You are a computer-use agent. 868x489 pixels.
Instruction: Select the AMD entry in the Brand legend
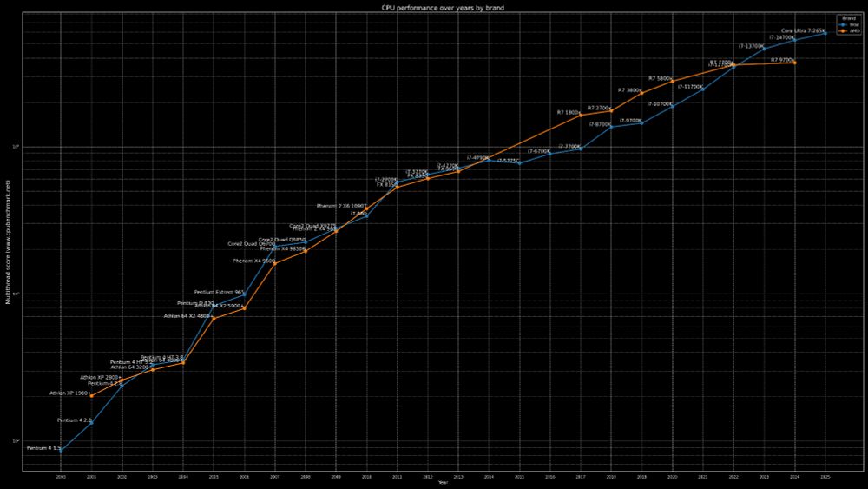(849, 31)
